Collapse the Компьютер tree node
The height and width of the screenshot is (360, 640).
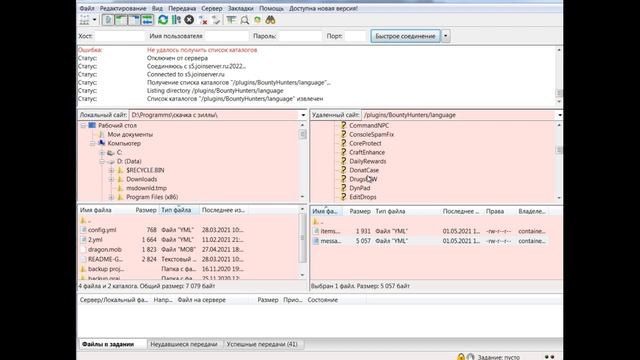[93, 143]
